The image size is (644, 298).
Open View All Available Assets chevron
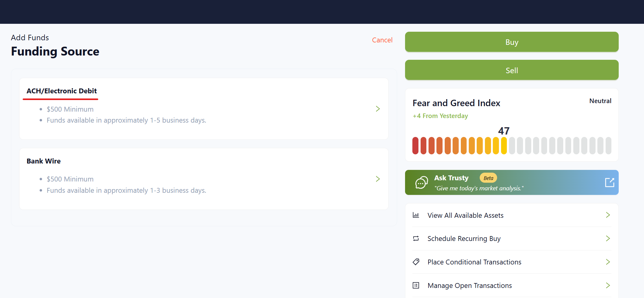click(x=608, y=215)
